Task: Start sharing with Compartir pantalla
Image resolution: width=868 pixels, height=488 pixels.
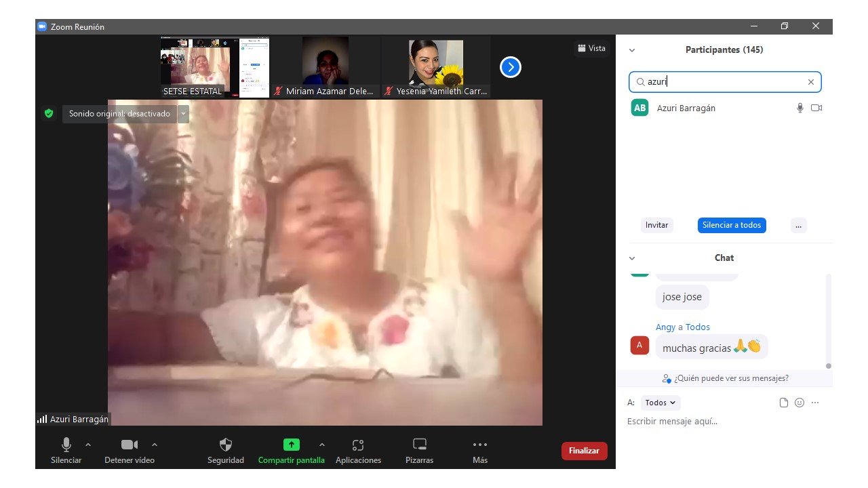Action: (x=291, y=451)
